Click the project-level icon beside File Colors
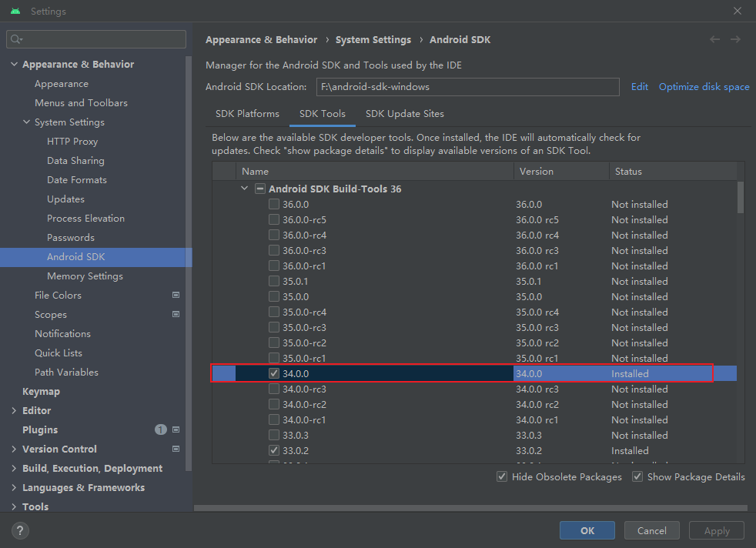Viewport: 756px width, 548px height. coord(176,295)
